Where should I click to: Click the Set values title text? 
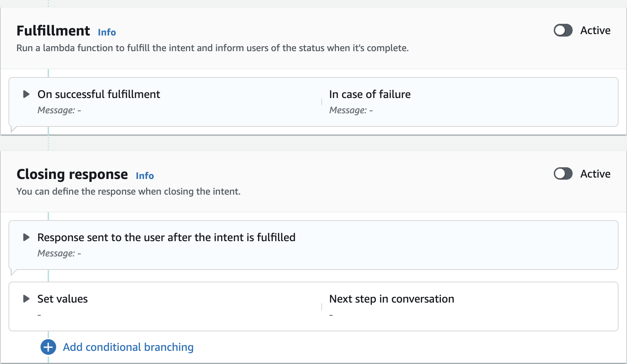tap(63, 299)
